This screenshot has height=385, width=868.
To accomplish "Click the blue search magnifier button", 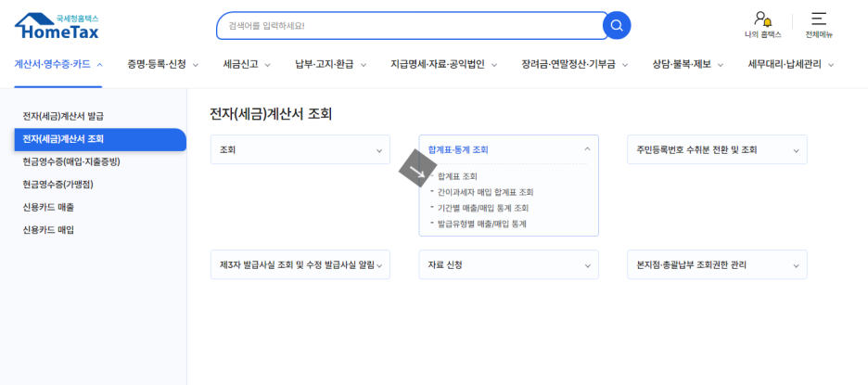I will tap(617, 25).
